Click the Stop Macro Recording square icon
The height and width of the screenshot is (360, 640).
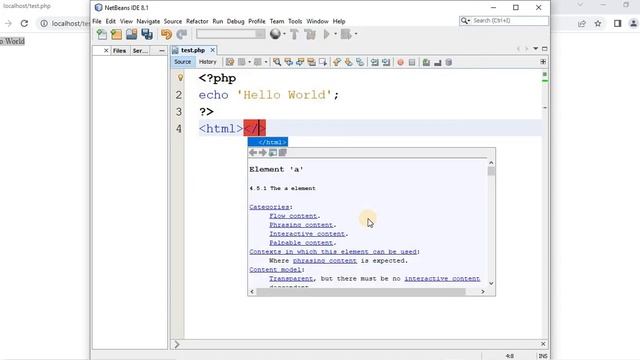[412, 62]
